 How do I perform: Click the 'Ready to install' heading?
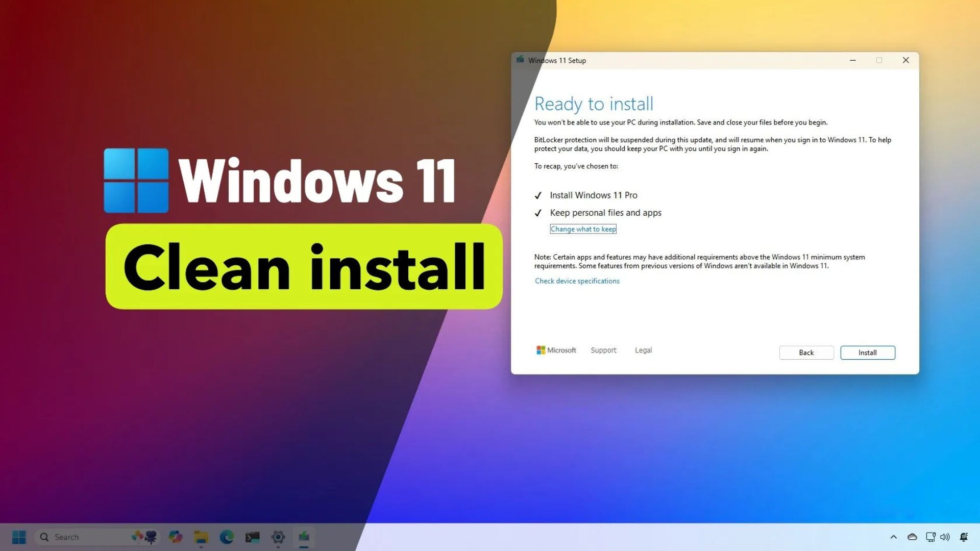(x=594, y=104)
